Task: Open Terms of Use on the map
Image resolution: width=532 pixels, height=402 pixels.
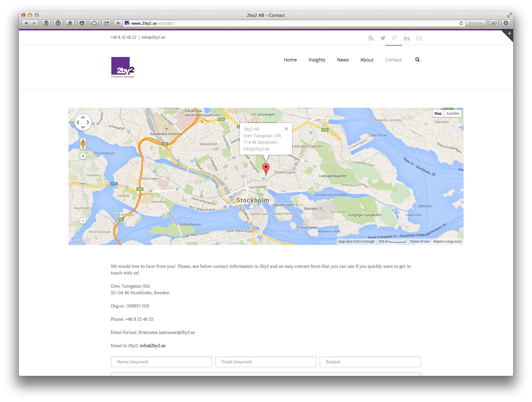Action: coord(420,242)
